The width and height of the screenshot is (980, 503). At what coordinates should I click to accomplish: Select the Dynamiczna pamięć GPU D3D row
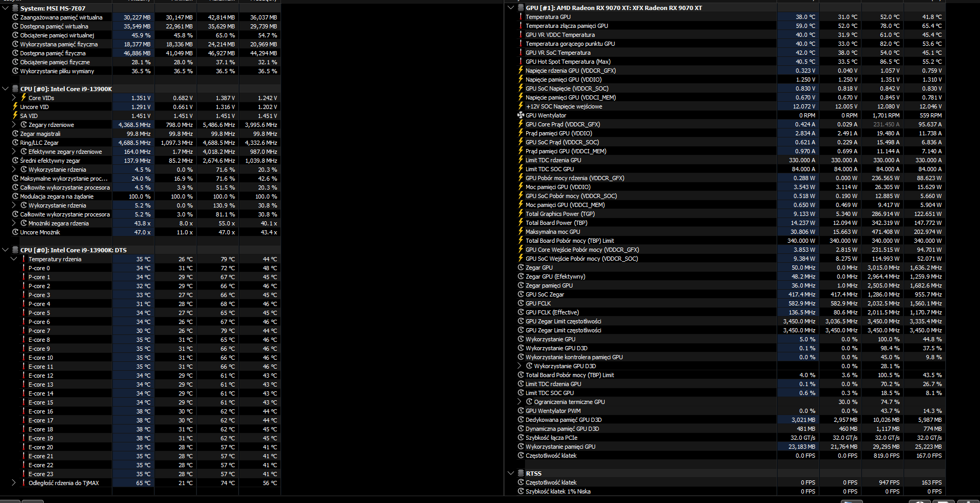tap(725, 429)
